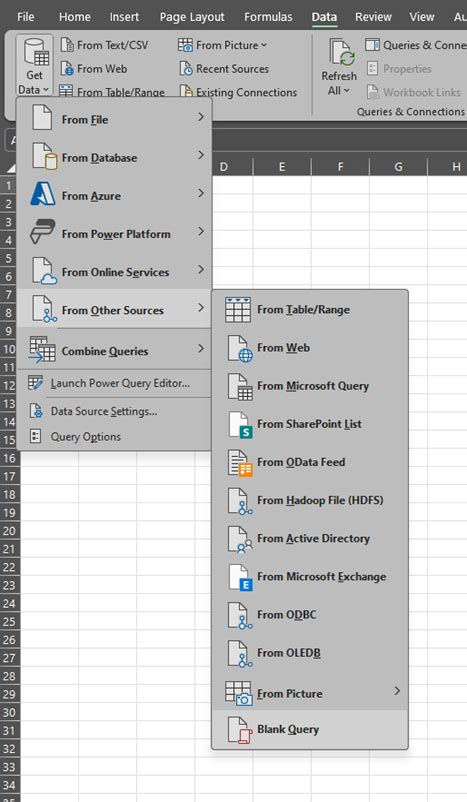Screen dimensions: 467x802
Task: Switch to the Home tab
Action: pyautogui.click(x=75, y=17)
